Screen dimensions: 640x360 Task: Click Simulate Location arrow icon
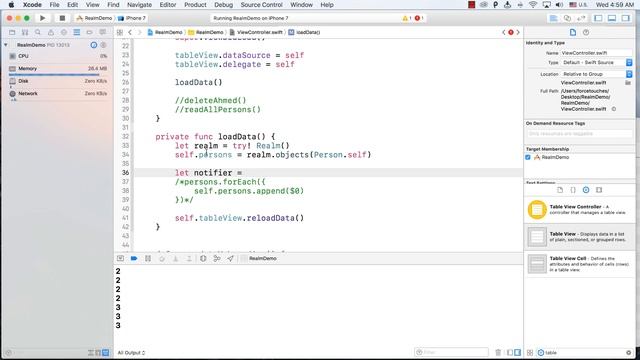click(230, 258)
